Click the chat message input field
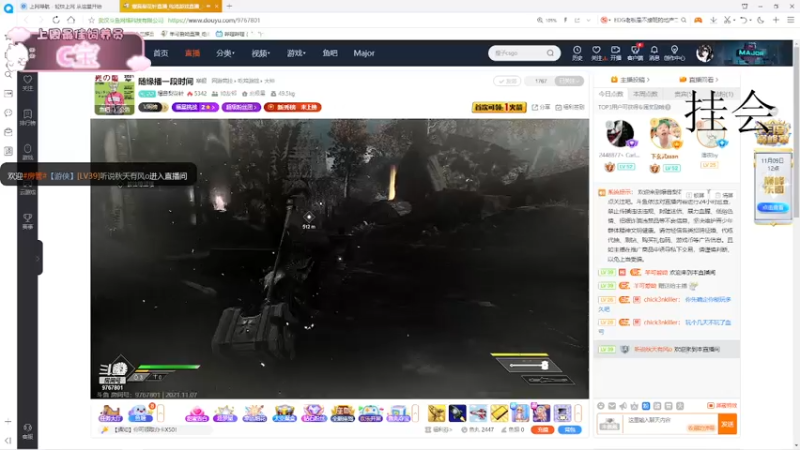This screenshot has height=450, width=800. (x=670, y=424)
